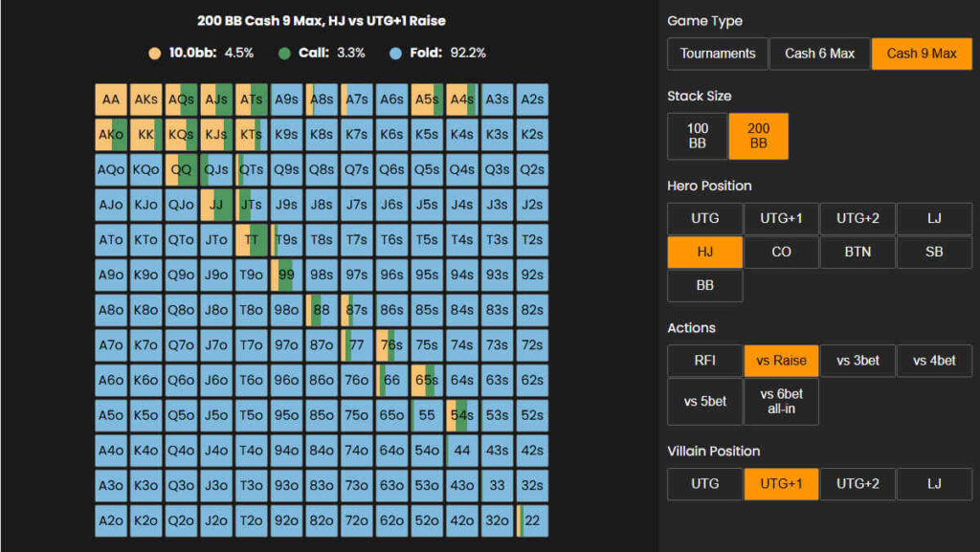This screenshot has width=980, height=552.
Task: Set hero position to BB
Action: [704, 285]
